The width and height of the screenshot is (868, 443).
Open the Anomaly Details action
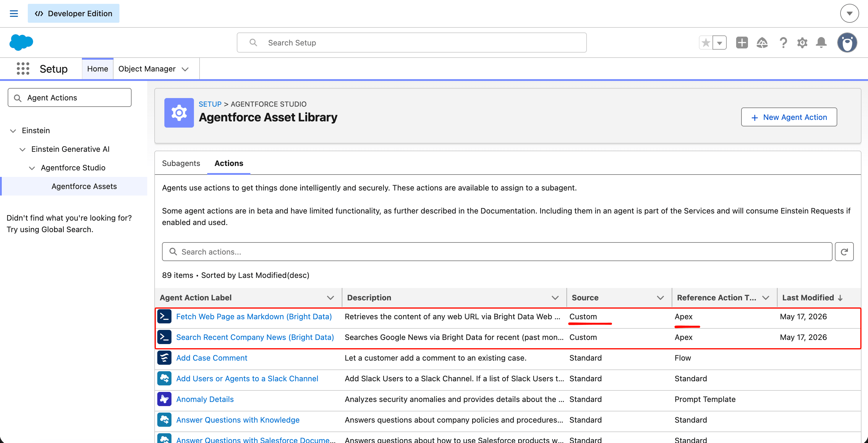pos(205,400)
